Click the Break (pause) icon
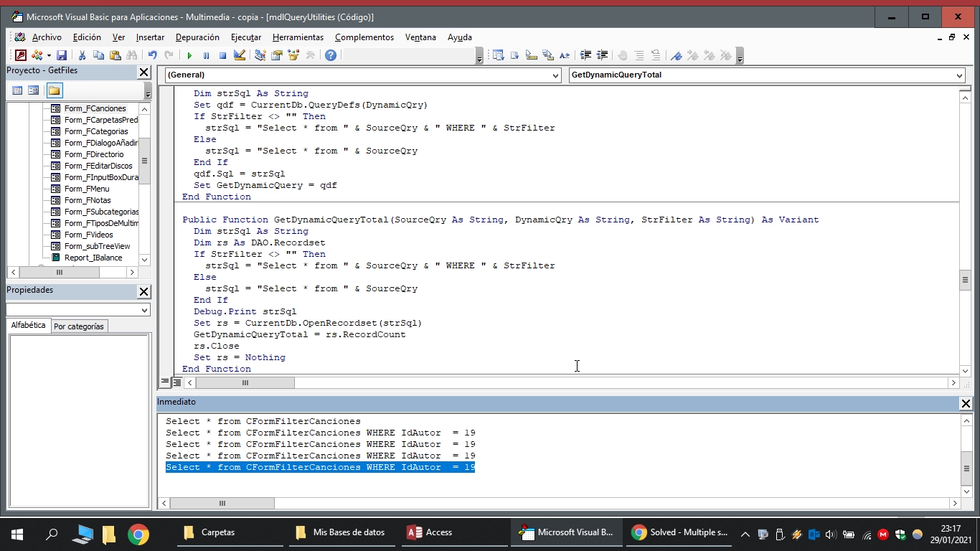980x551 pixels. pyautogui.click(x=206, y=55)
